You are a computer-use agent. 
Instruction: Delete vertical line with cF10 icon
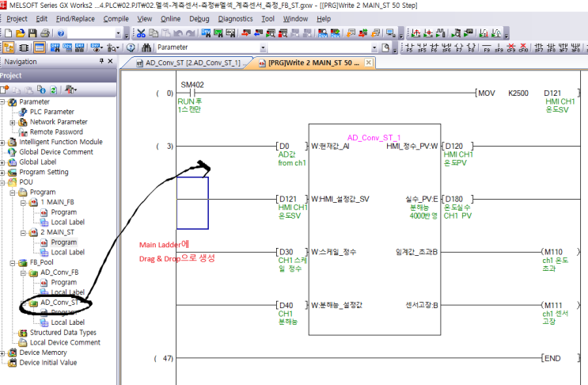[x=523, y=48]
